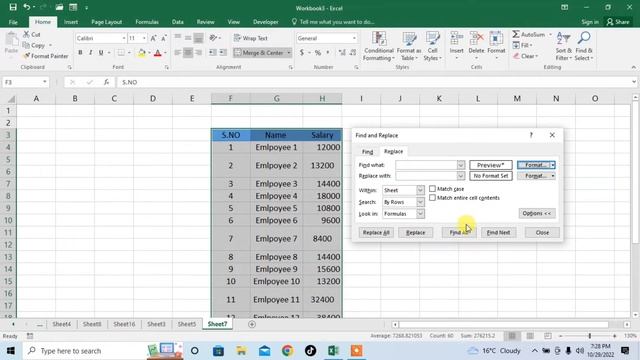Open the Calibri font name dropdown

tap(124, 38)
